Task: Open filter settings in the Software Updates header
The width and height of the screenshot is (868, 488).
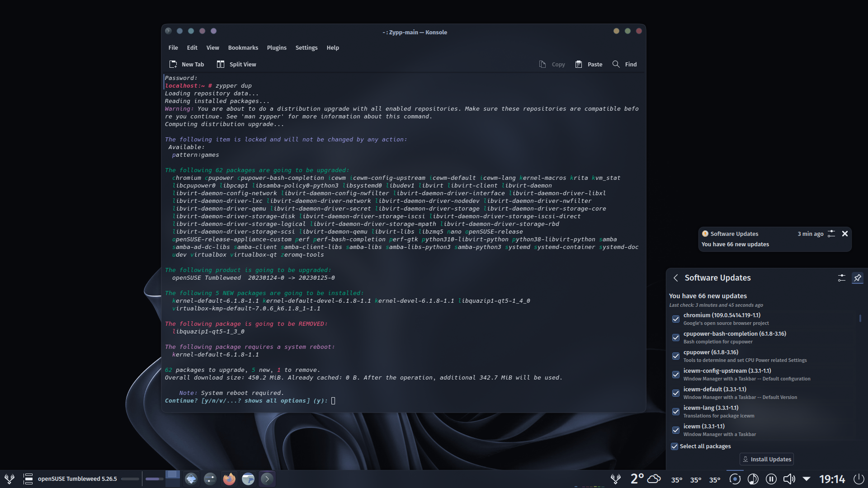Action: pyautogui.click(x=841, y=278)
